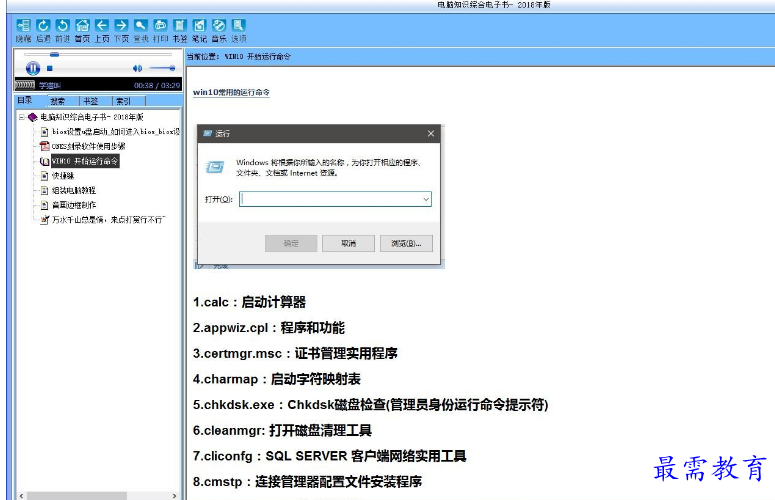The width and height of the screenshot is (775, 500).
Task: Click the 音乐 music toolbar icon
Action: coord(219,25)
